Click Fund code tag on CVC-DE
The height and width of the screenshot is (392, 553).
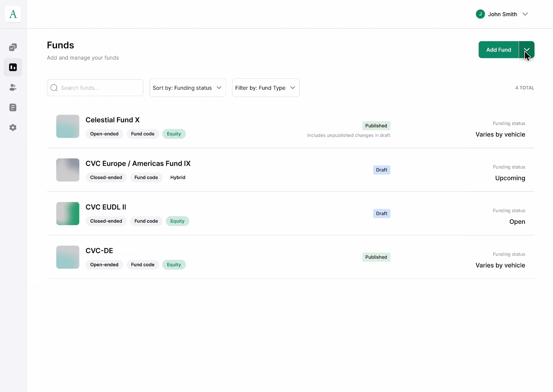tap(143, 265)
